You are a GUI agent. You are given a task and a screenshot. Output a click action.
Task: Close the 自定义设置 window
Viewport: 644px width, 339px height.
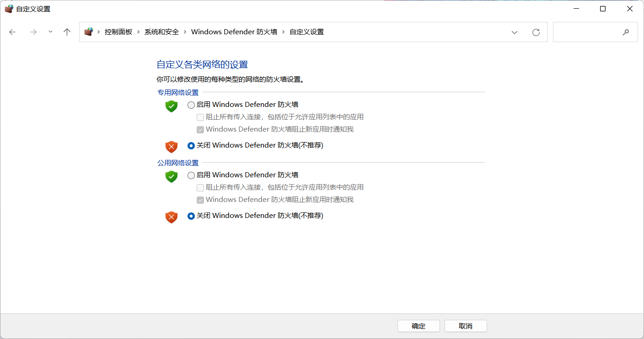630,9
